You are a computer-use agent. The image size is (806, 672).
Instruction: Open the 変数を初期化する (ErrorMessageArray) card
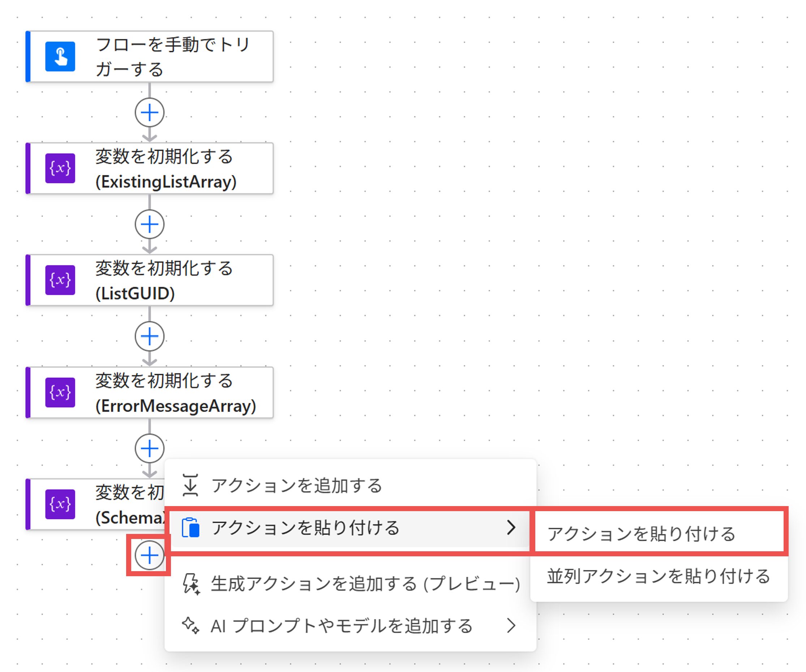click(x=150, y=392)
